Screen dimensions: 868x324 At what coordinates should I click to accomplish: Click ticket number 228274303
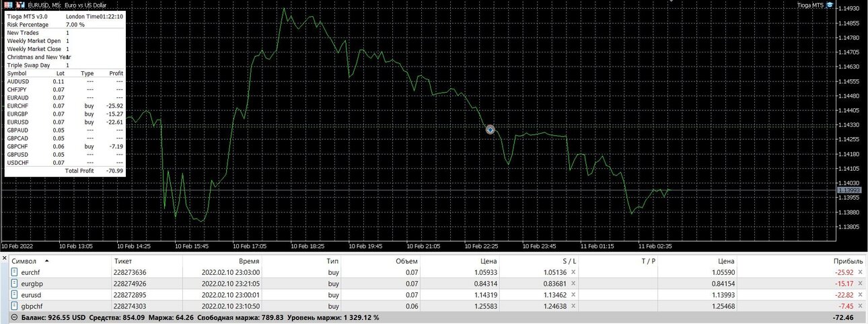(129, 306)
